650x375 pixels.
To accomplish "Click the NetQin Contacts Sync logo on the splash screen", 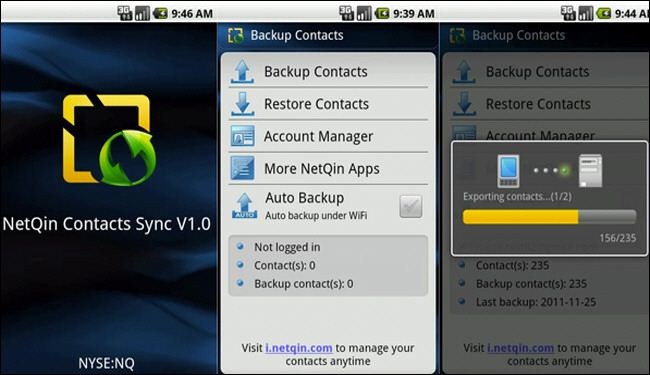I will tap(109, 140).
